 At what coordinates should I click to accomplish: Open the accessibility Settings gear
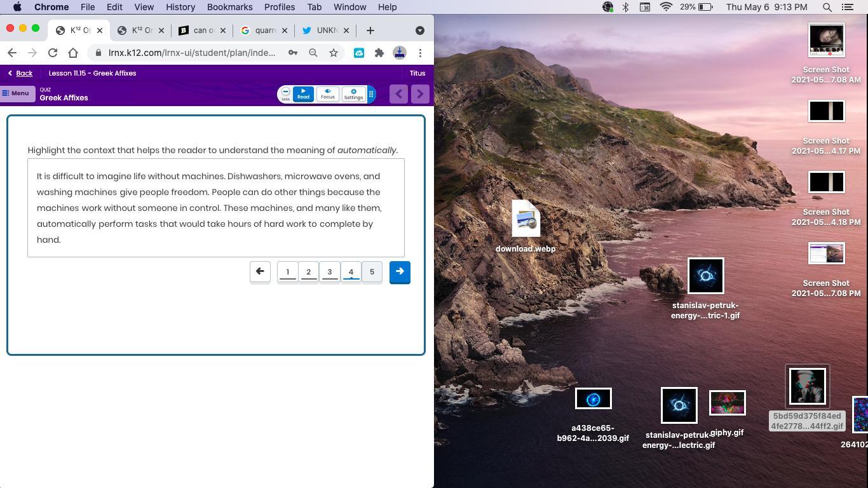(x=353, y=94)
